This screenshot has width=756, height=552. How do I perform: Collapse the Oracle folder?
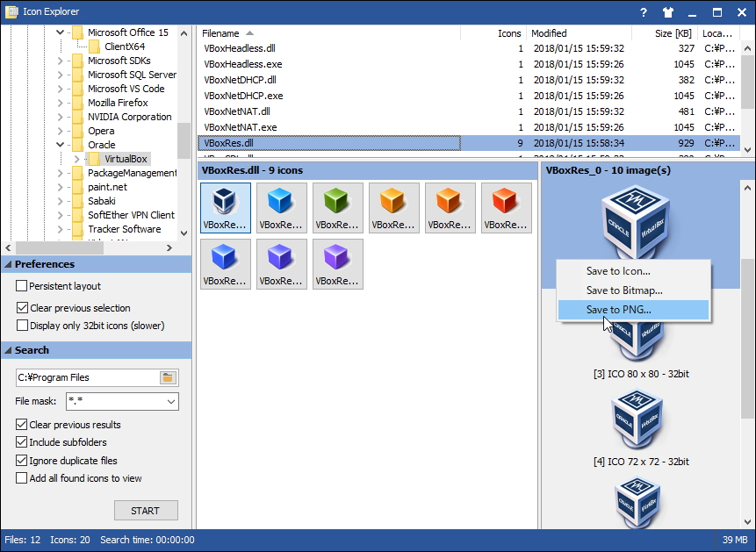60,145
